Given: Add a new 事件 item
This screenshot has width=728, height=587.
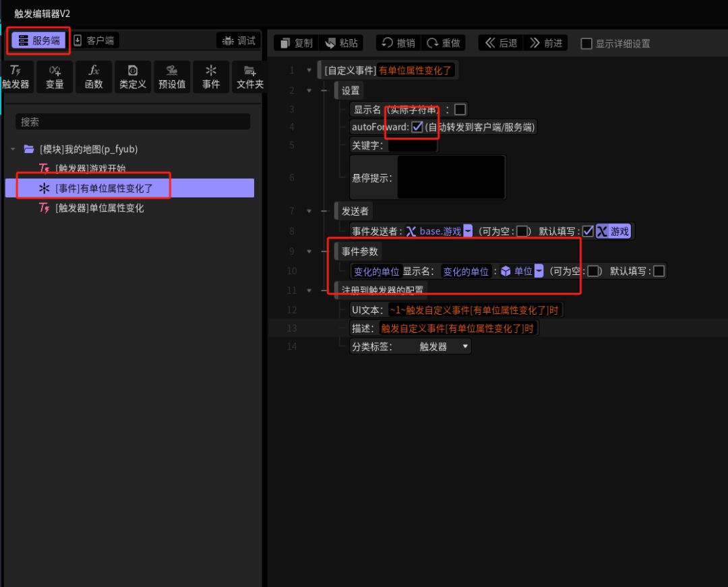Looking at the screenshot, I should point(211,77).
